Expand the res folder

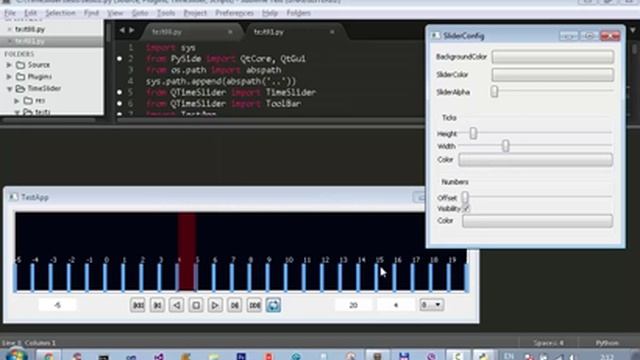click(x=17, y=100)
